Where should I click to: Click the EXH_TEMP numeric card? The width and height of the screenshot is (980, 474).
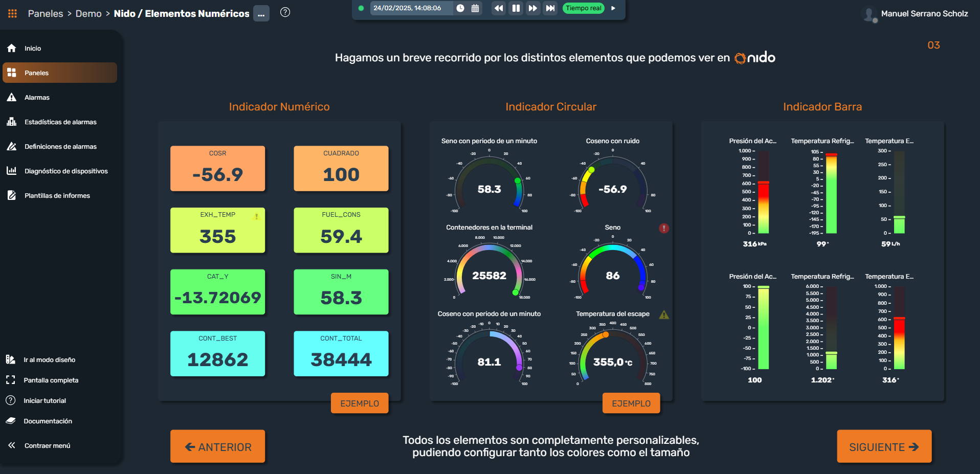coord(218,230)
